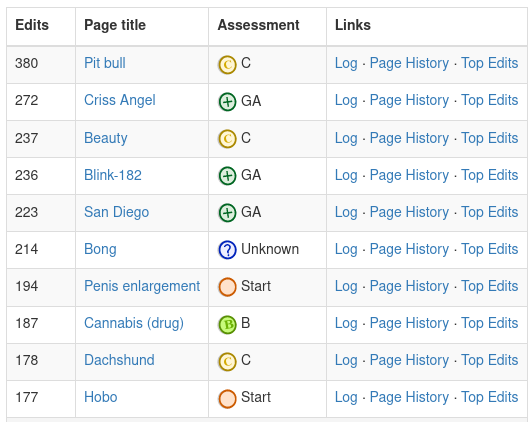Viewport: 531px width, 422px height.
Task: Click the Edits column header
Action: point(32,25)
